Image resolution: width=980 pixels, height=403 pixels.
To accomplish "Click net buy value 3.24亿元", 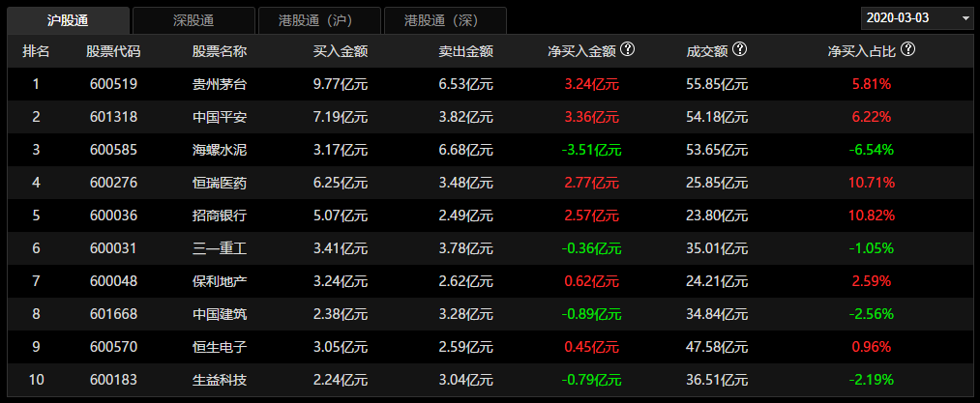I will tap(591, 84).
